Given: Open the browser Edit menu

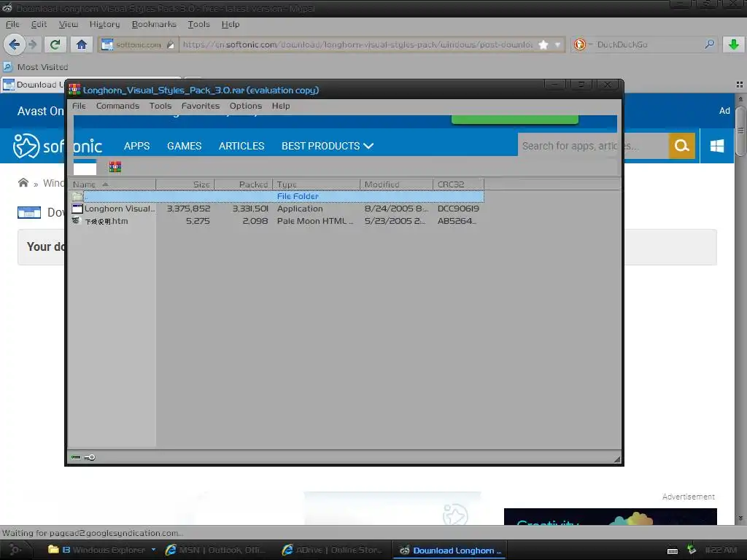Looking at the screenshot, I should tap(39, 24).
